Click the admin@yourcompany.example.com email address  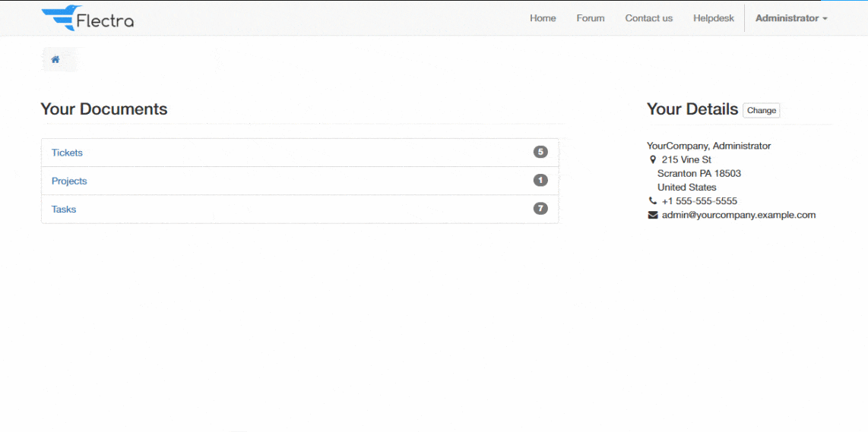click(738, 215)
